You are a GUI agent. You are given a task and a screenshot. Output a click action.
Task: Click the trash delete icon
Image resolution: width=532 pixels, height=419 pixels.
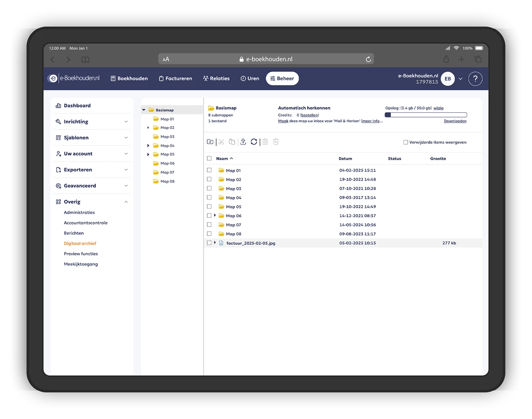pos(265,142)
